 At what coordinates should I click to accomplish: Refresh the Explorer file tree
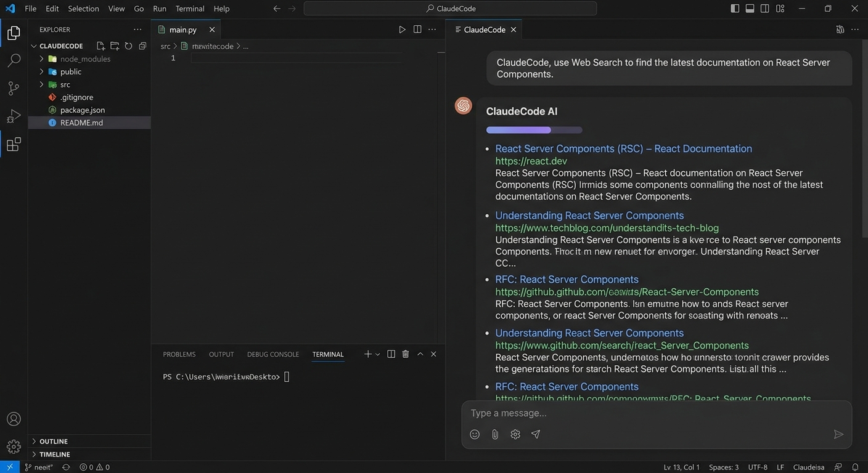(x=128, y=46)
